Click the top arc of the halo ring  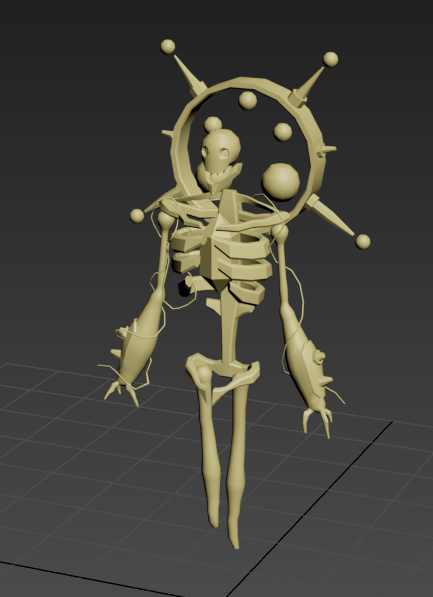tap(248, 83)
